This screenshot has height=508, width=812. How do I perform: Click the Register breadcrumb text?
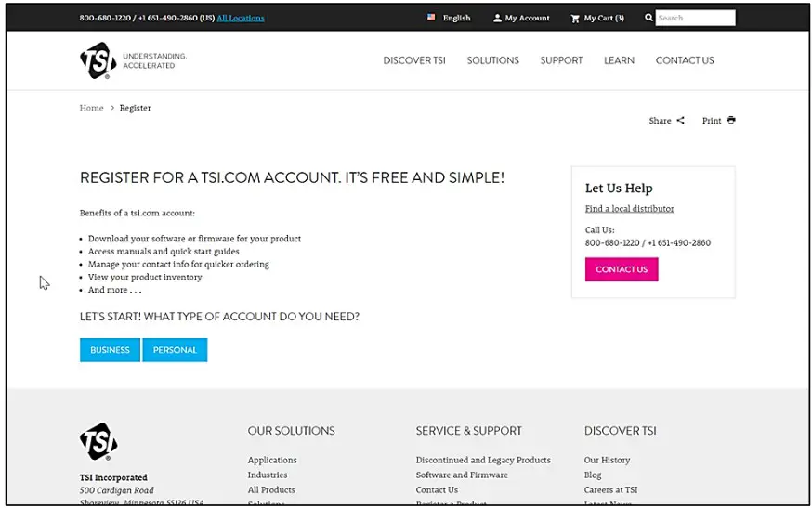pyautogui.click(x=135, y=108)
